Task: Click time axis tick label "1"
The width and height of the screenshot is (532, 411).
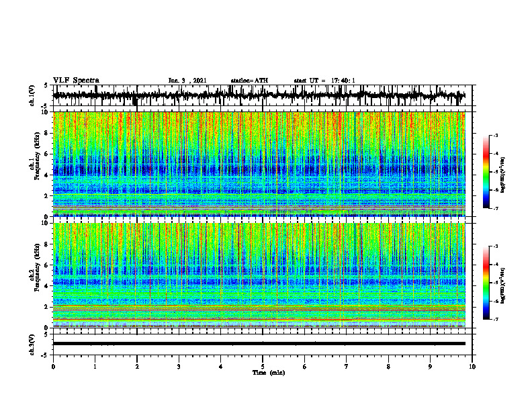Action: click(95, 367)
